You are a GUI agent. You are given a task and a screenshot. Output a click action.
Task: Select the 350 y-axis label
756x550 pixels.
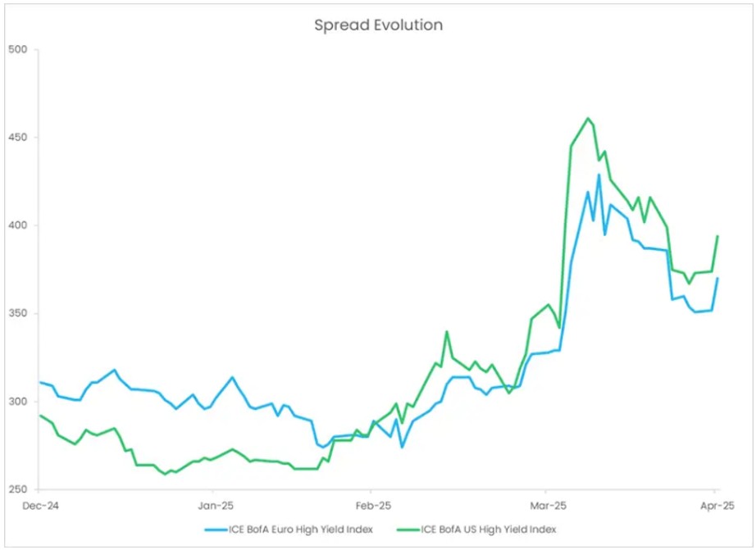click(x=17, y=313)
